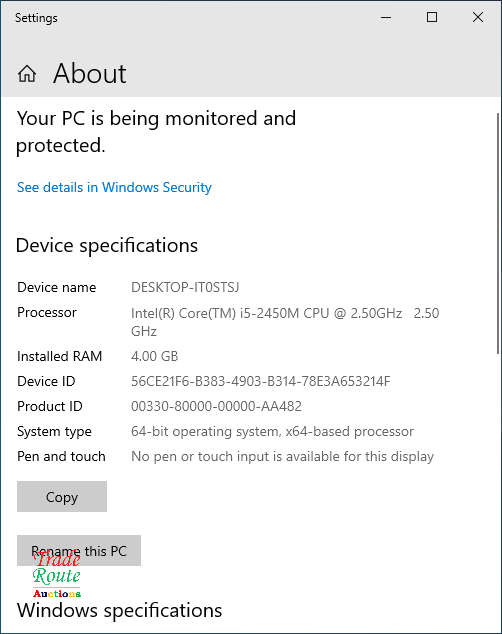Click the Trade Route Auctions watermark logo
Image resolution: width=502 pixels, height=634 pixels.
[x=57, y=575]
